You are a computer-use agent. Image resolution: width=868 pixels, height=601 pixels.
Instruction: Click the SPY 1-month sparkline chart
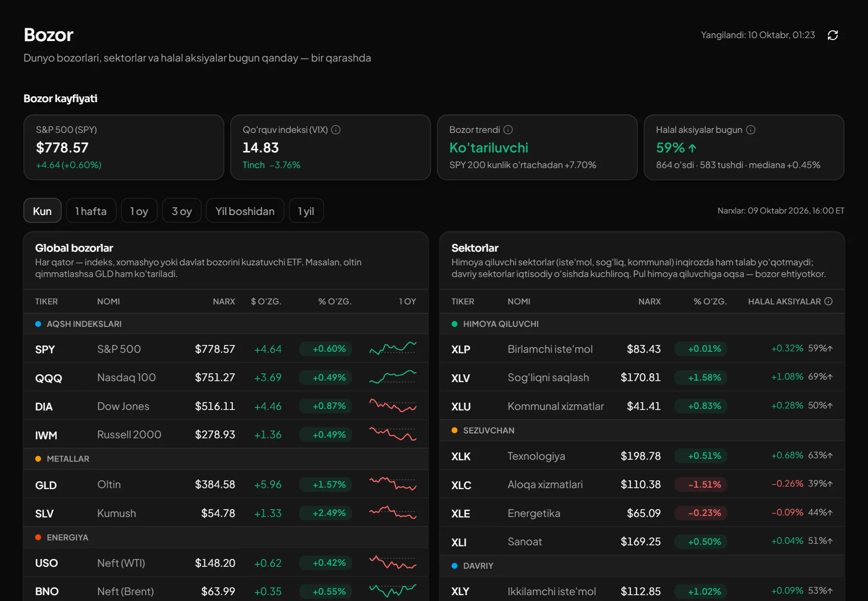pyautogui.click(x=393, y=348)
